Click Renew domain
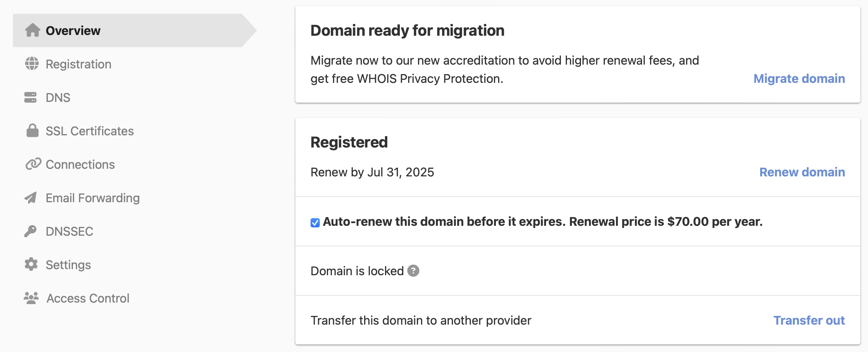Image resolution: width=868 pixels, height=352 pixels. click(802, 172)
